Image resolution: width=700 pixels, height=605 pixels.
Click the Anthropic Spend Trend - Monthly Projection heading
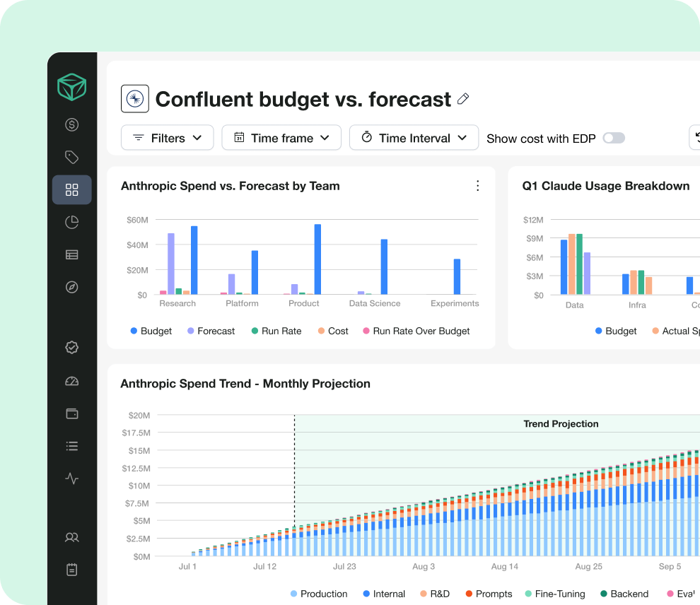[x=245, y=384]
